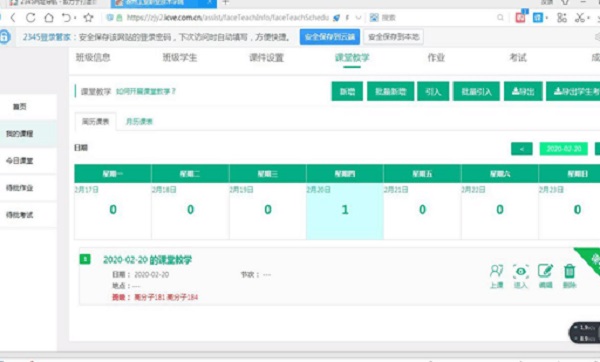Go to browser home page icon
This screenshot has height=362, width=600.
pos(49,18)
